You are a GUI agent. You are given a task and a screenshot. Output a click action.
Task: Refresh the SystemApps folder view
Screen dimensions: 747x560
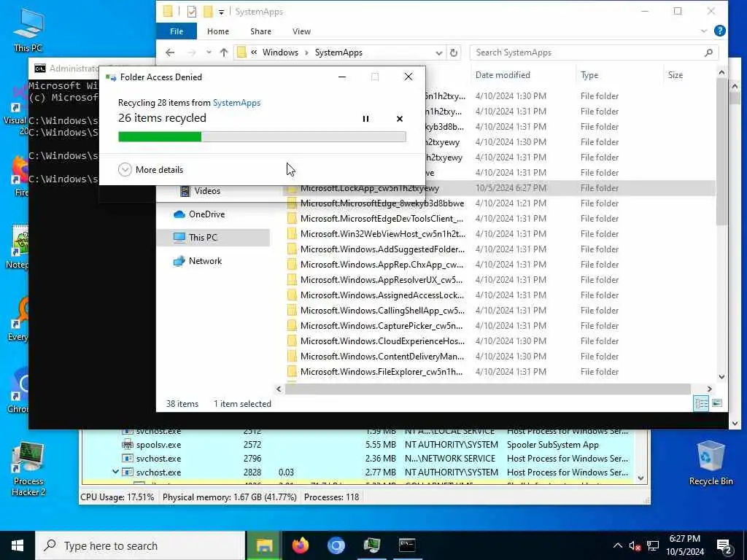(454, 52)
